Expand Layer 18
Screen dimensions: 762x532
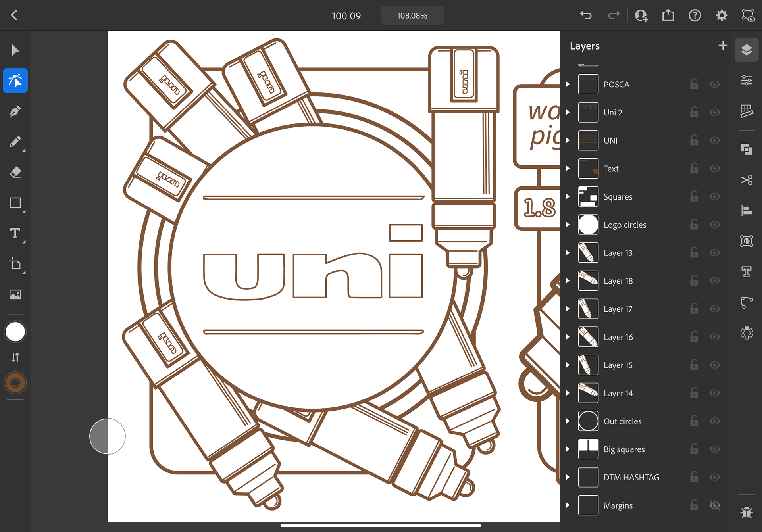[x=568, y=280]
